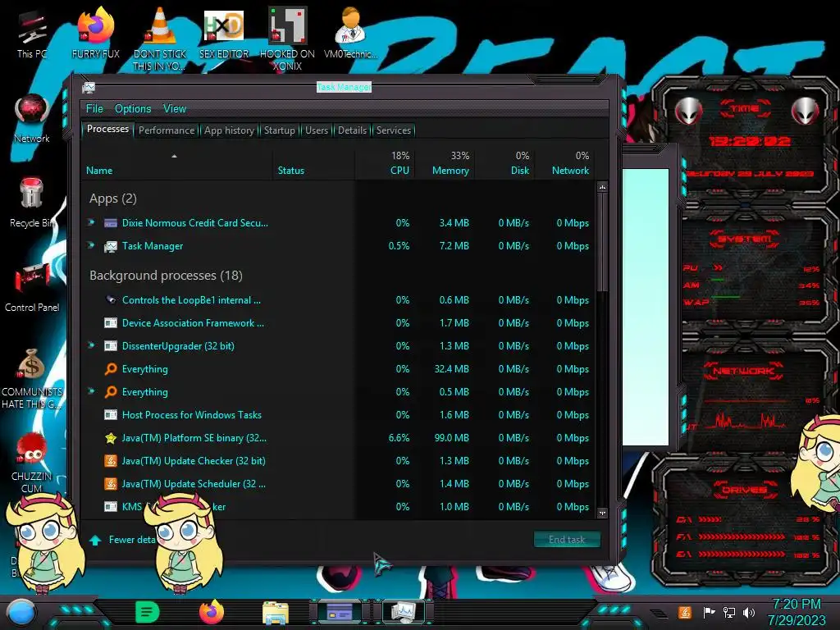Open the HOOKED ON XONIX shortcut
840x630 pixels.
pos(287,39)
